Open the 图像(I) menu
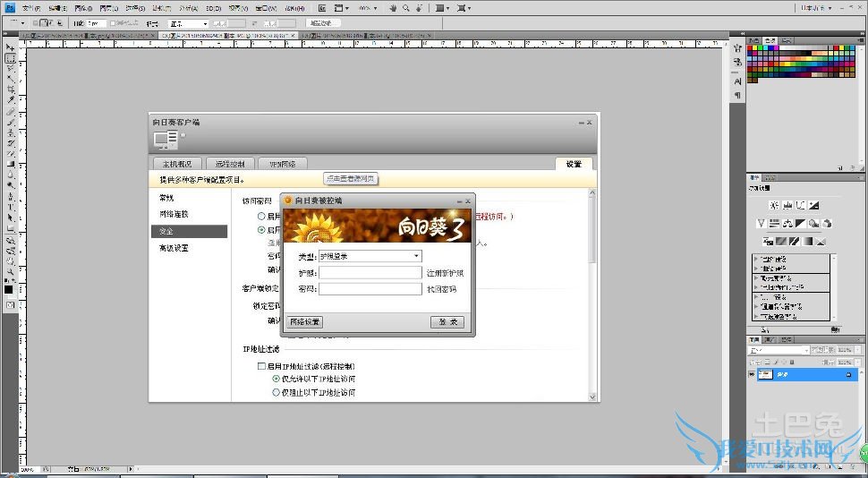This screenshot has width=868, height=478. [83, 8]
